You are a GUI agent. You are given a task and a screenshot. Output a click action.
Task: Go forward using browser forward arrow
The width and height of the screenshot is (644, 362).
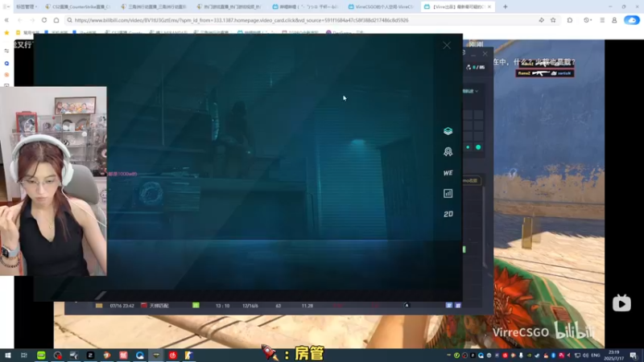click(31, 20)
